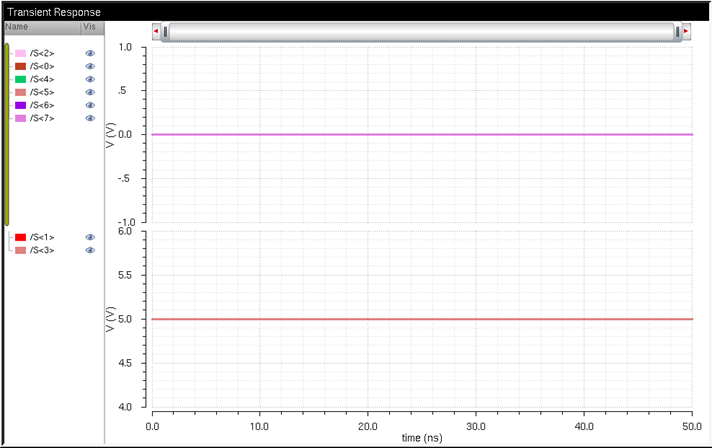
Task: Click the lower strip V (V) axis label
Action: pyautogui.click(x=110, y=319)
